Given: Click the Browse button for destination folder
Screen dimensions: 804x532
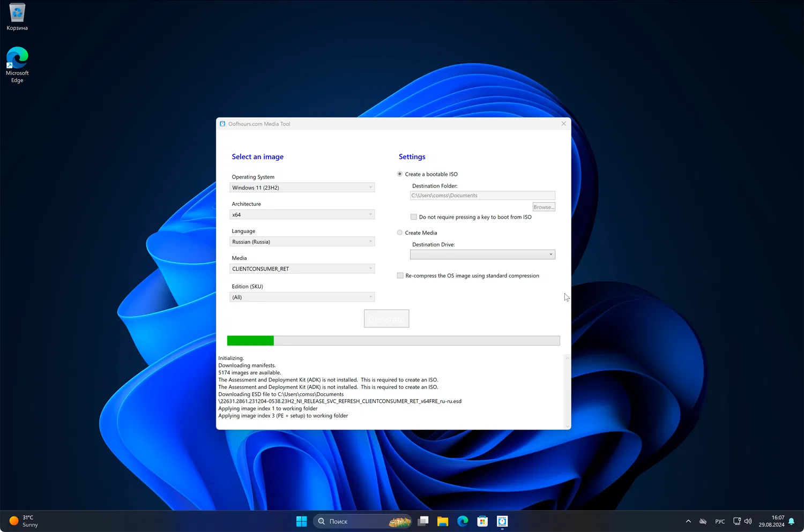Looking at the screenshot, I should tap(544, 207).
